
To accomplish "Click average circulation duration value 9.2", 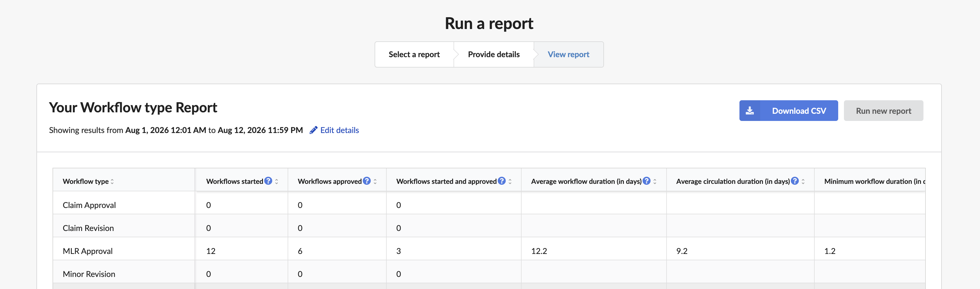I will pos(682,251).
